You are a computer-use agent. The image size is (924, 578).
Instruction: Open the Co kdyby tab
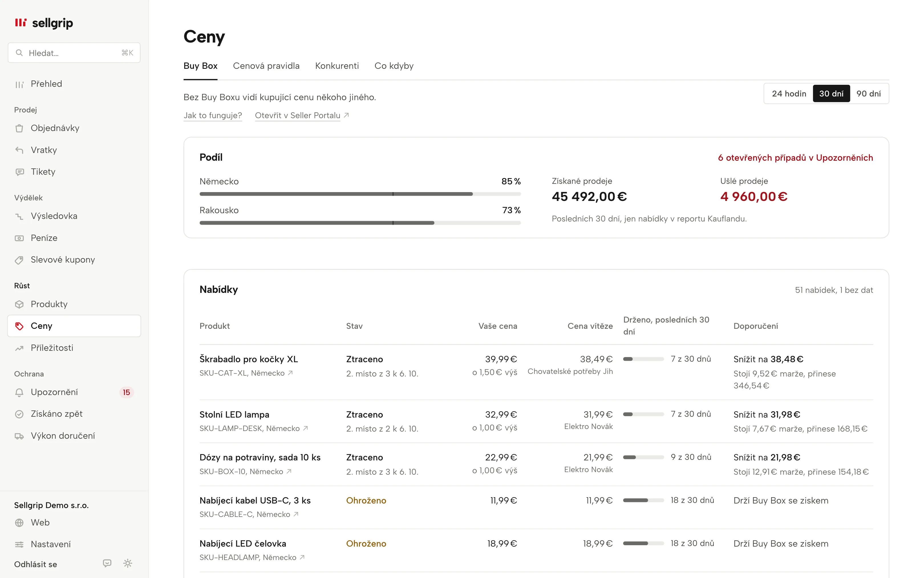(394, 66)
